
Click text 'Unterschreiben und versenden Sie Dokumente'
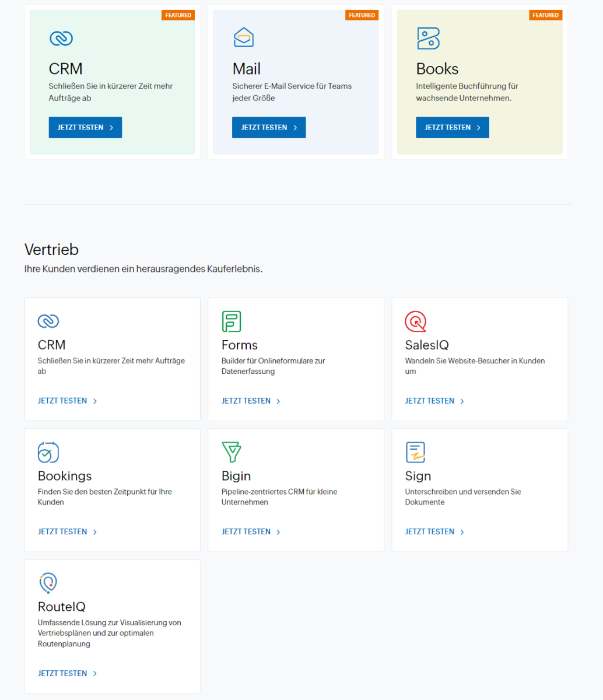pos(463,497)
